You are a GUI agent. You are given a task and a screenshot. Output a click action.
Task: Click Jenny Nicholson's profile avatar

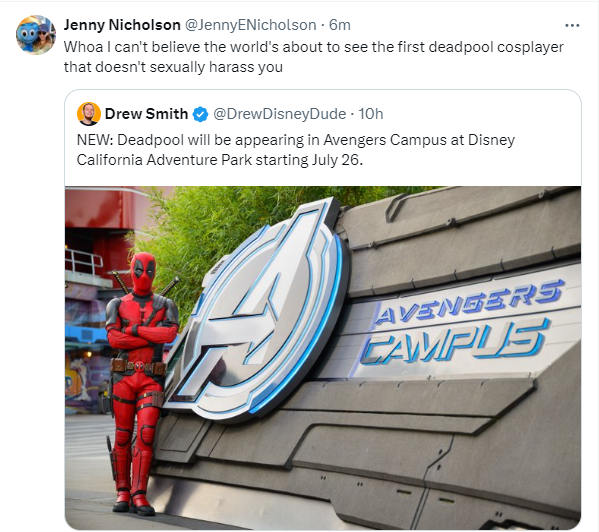[x=36, y=35]
